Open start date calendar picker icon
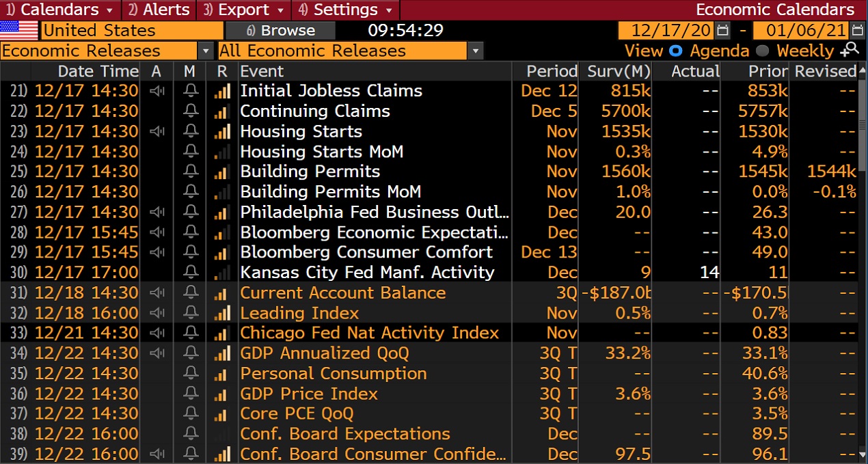 (723, 31)
